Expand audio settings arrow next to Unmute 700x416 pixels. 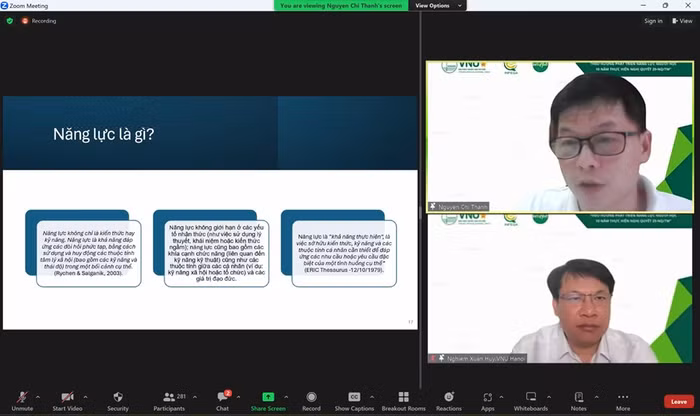coord(40,396)
